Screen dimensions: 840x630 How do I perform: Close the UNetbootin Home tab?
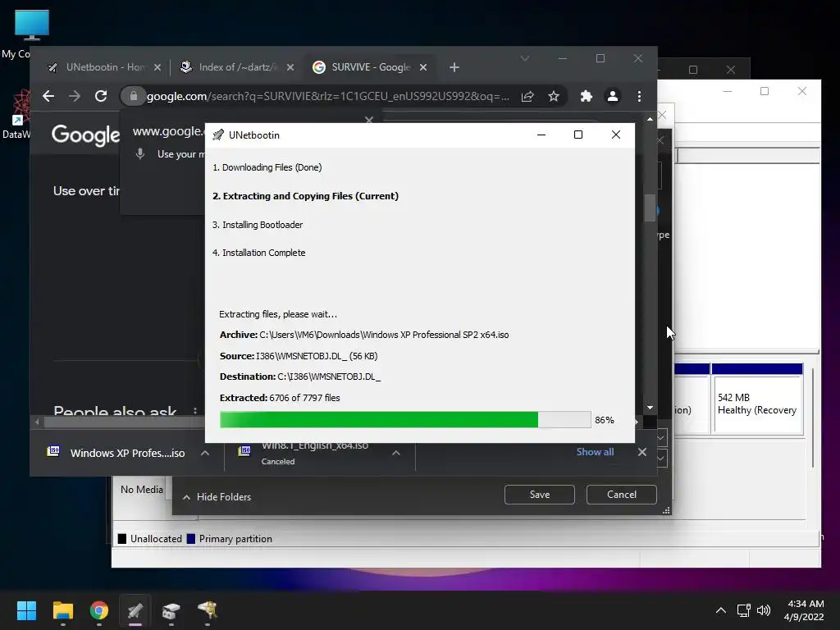[157, 67]
